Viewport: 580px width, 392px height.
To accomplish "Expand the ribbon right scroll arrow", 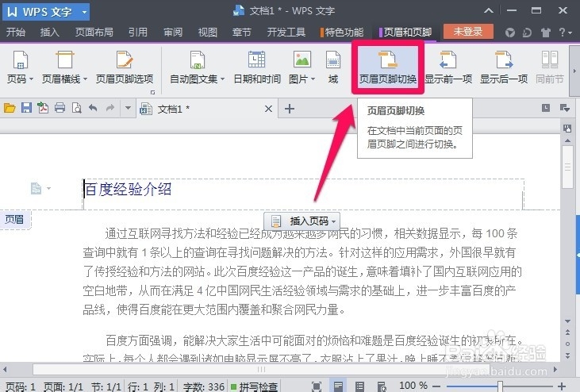I will 574,71.
